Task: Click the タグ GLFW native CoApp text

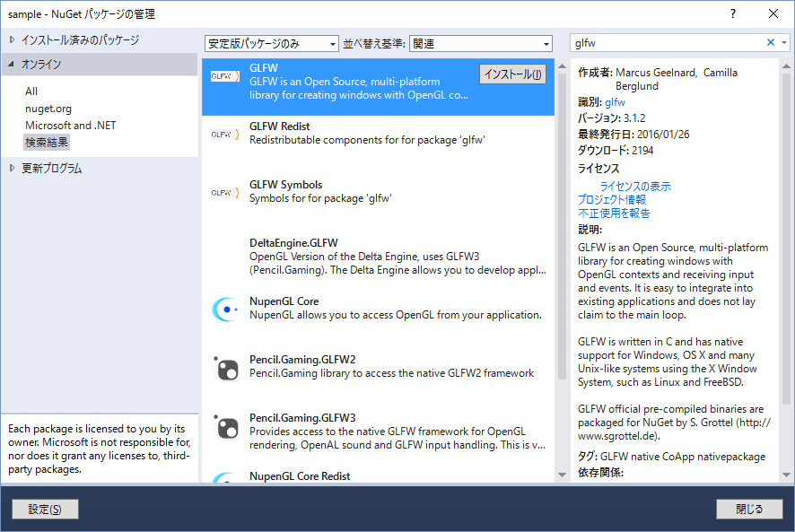Action: 672,457
